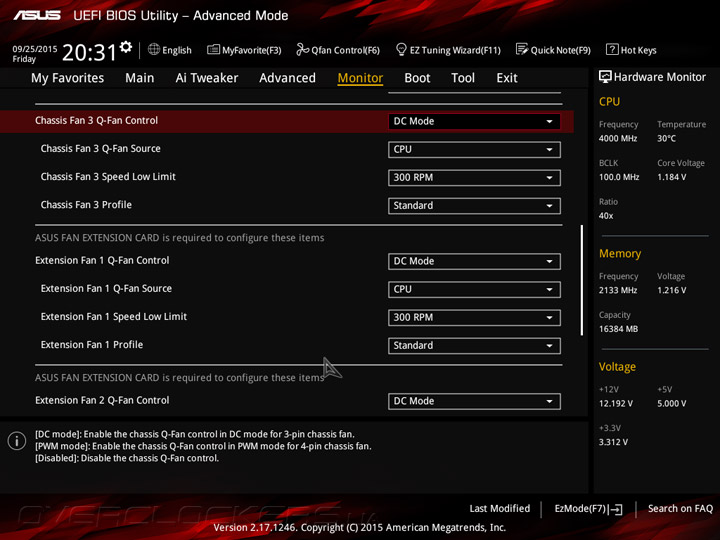Click the ASUS logo
Image resolution: width=720 pixels, height=540 pixels.
[37, 16]
